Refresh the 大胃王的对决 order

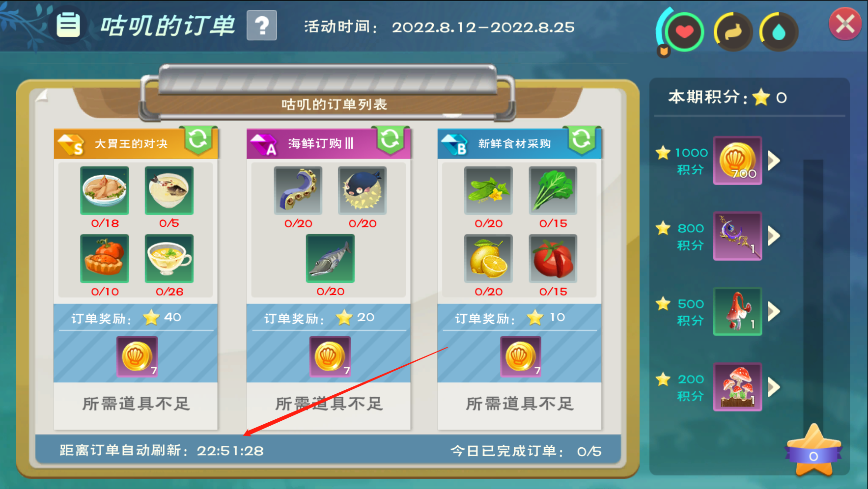pyautogui.click(x=198, y=139)
